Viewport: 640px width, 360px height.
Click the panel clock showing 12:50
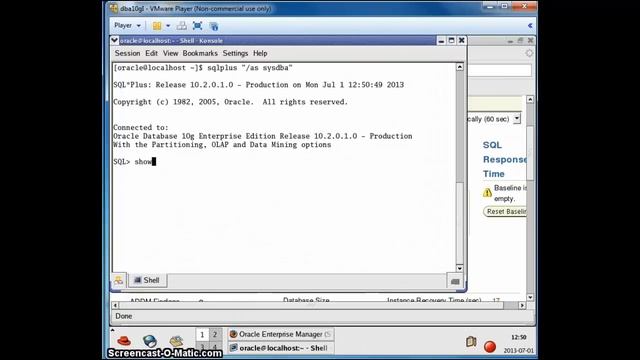click(518, 337)
